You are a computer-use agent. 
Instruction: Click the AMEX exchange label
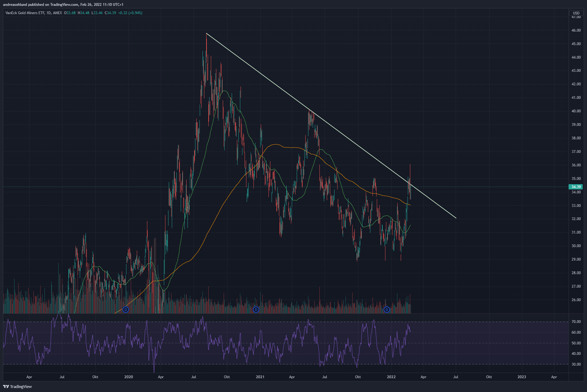tap(57, 13)
